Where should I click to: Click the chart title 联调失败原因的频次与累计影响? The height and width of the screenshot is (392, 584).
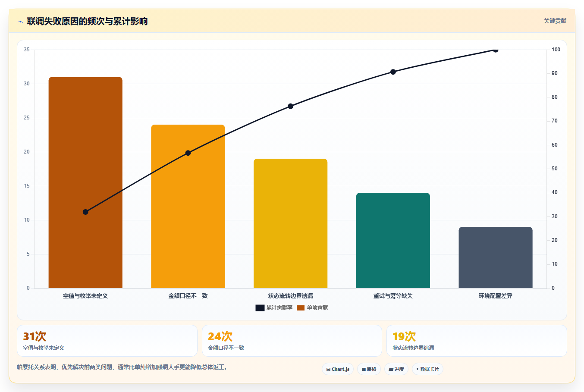click(87, 21)
